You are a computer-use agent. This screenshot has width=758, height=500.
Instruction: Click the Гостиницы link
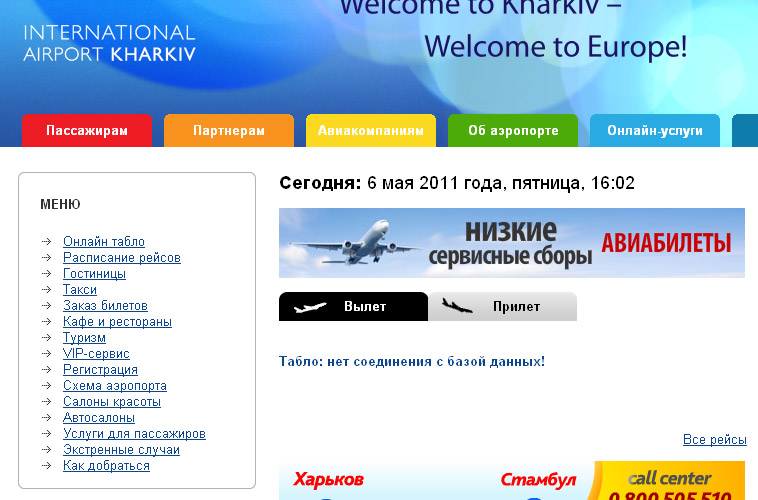(x=94, y=274)
